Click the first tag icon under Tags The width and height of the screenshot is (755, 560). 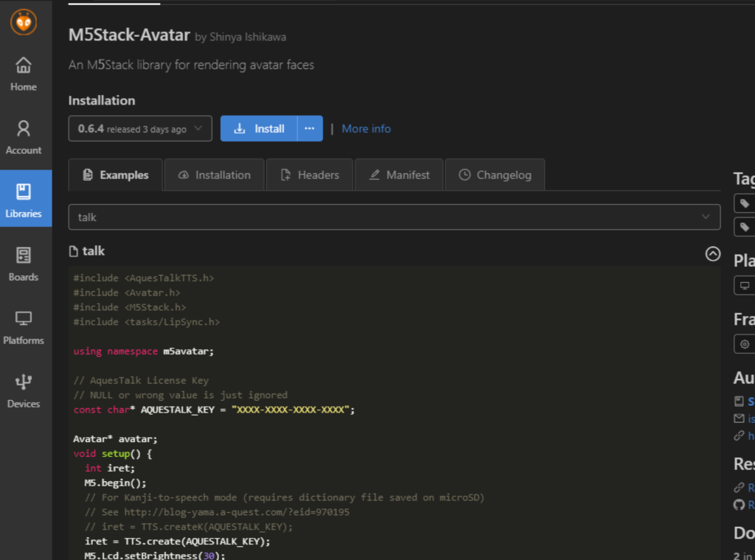[744, 203]
